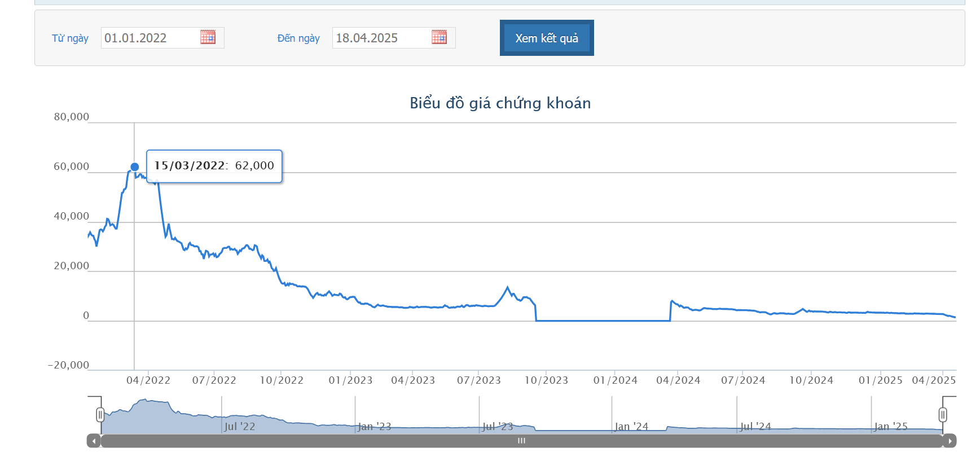
Task: Open the calendar picker for Từ ngày
Action: 208,37
